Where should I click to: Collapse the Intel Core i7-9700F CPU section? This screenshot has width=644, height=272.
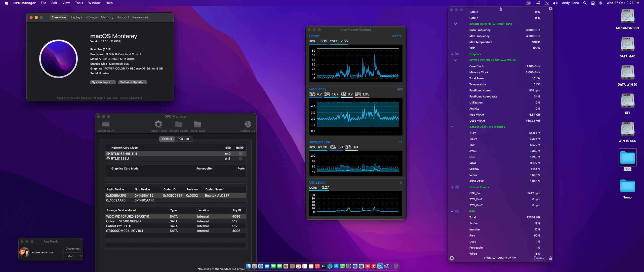[455, 24]
